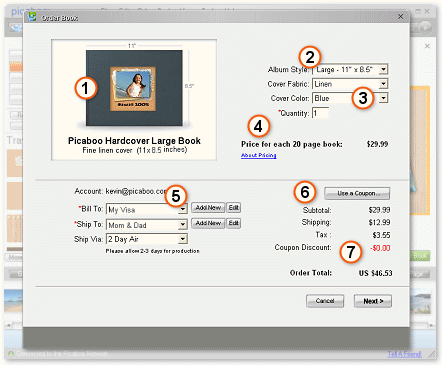
Task: Click the Quantity input field
Action: pyautogui.click(x=320, y=113)
